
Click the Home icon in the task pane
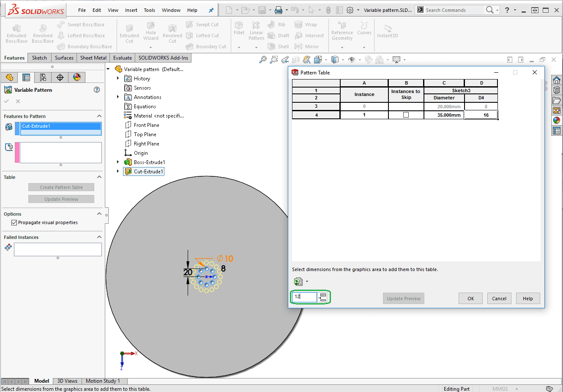pyautogui.click(x=557, y=80)
